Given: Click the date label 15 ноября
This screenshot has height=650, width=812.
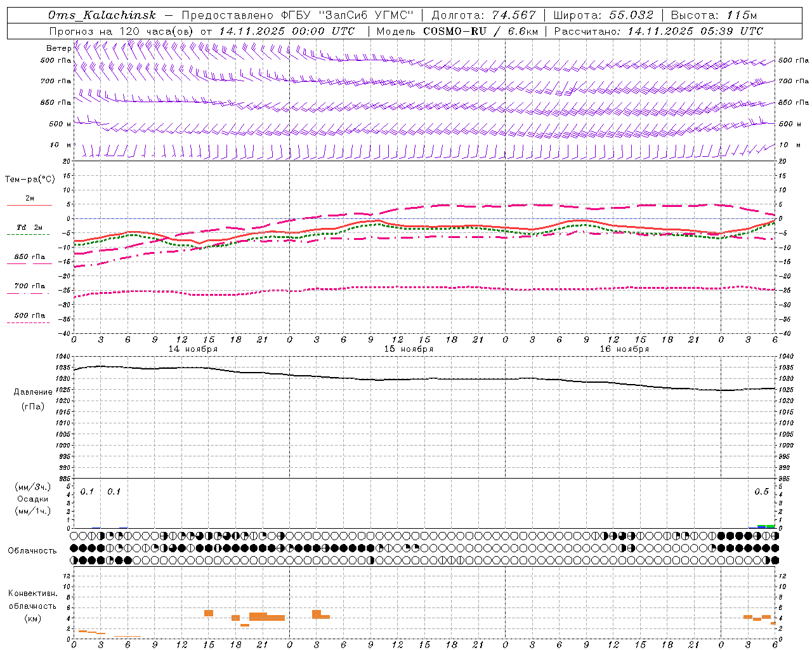Looking at the screenshot, I should click(409, 349).
